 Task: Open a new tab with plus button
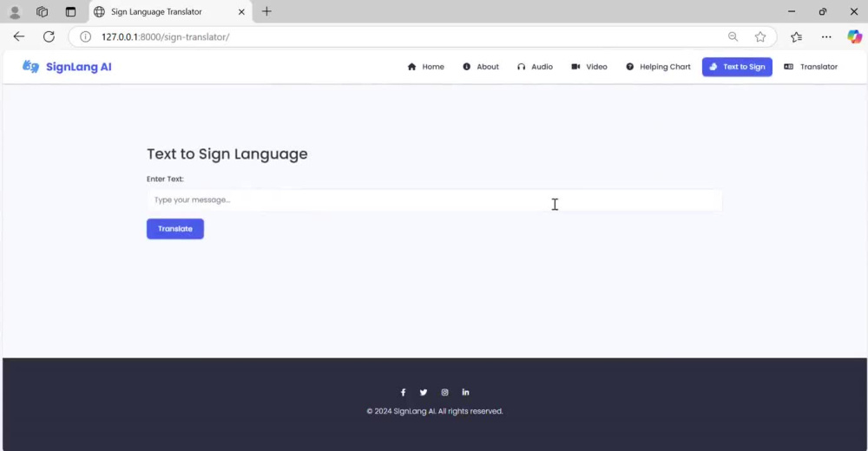(266, 11)
